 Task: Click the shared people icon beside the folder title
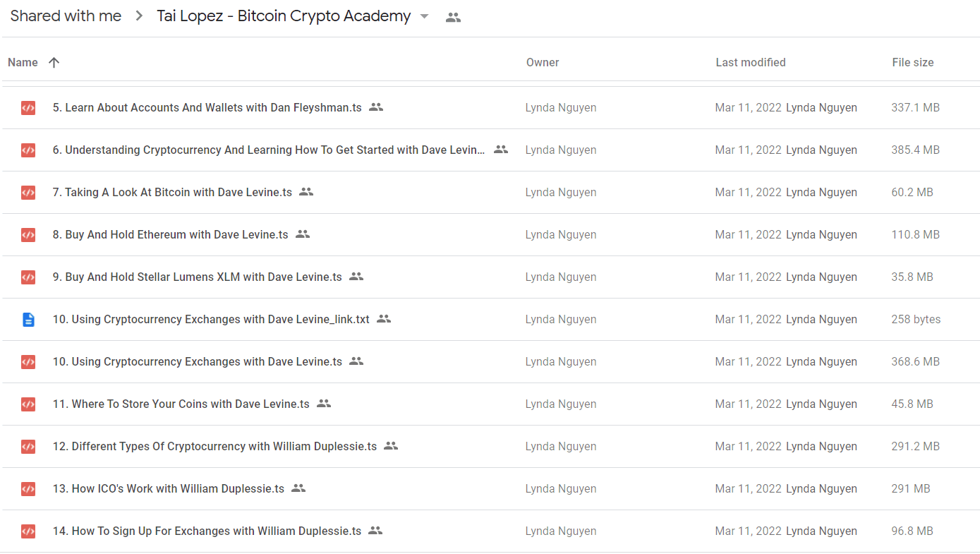(x=453, y=18)
